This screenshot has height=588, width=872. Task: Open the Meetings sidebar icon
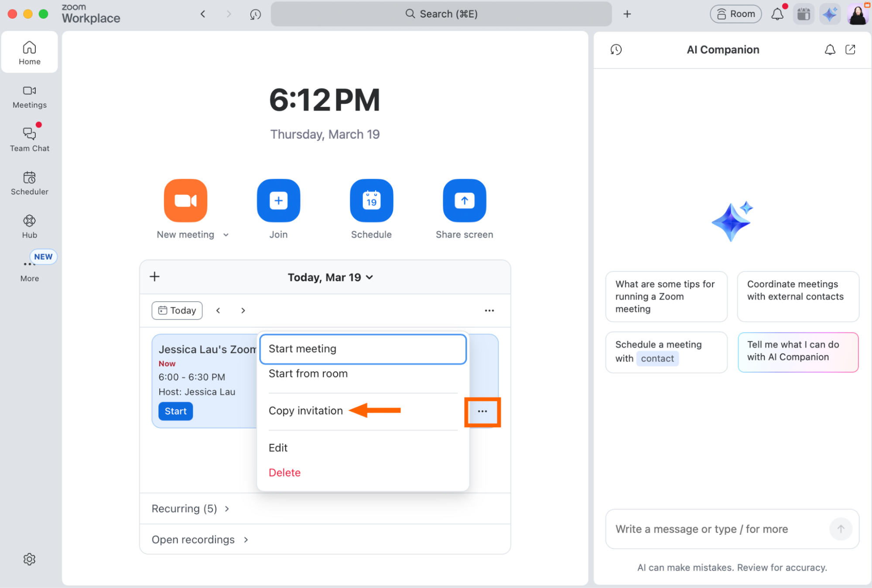tap(29, 97)
